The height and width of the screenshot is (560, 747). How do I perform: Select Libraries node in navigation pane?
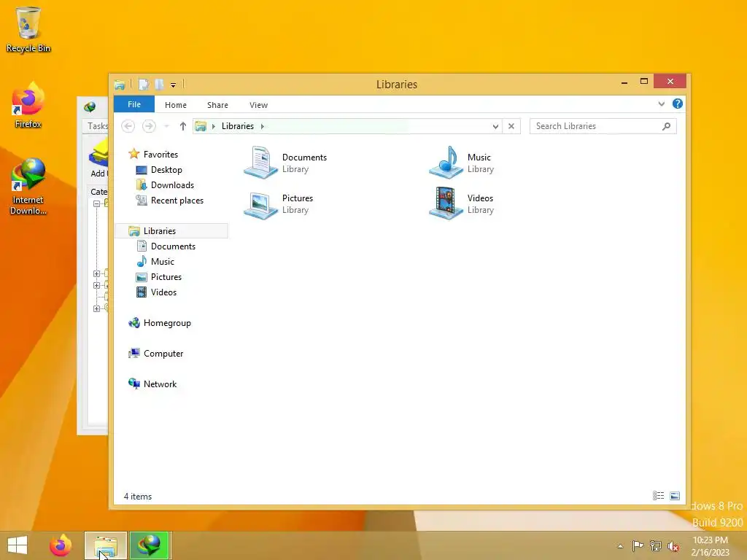coord(171,231)
